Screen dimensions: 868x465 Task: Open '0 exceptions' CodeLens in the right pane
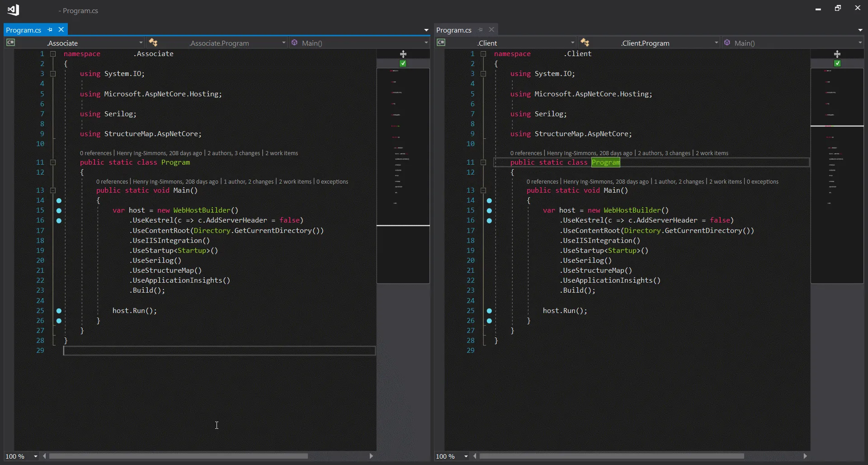762,182
